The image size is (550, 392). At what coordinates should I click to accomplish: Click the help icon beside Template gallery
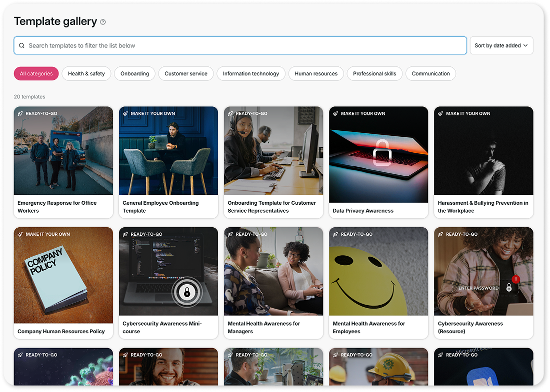103,22
